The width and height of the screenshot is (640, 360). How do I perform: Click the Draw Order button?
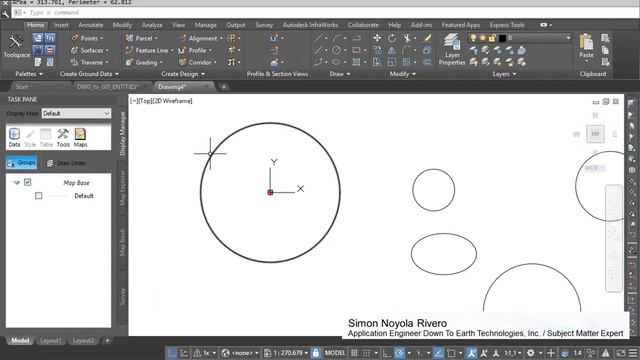66,163
